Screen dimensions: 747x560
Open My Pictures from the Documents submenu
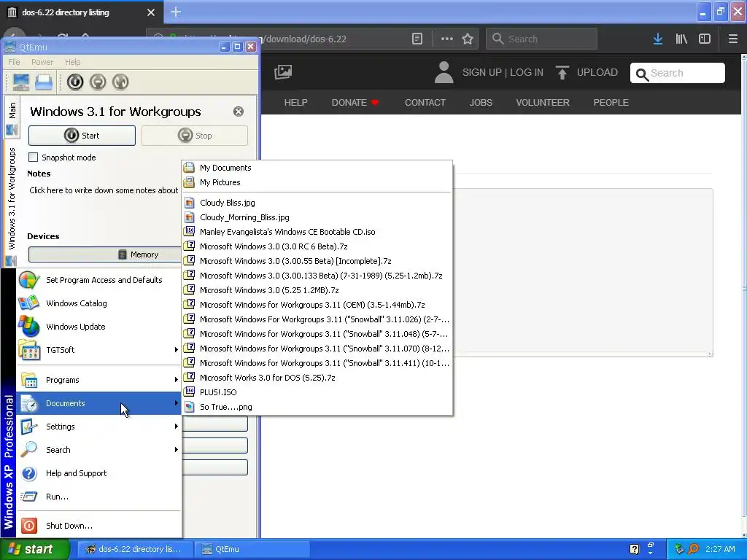coord(317,182)
